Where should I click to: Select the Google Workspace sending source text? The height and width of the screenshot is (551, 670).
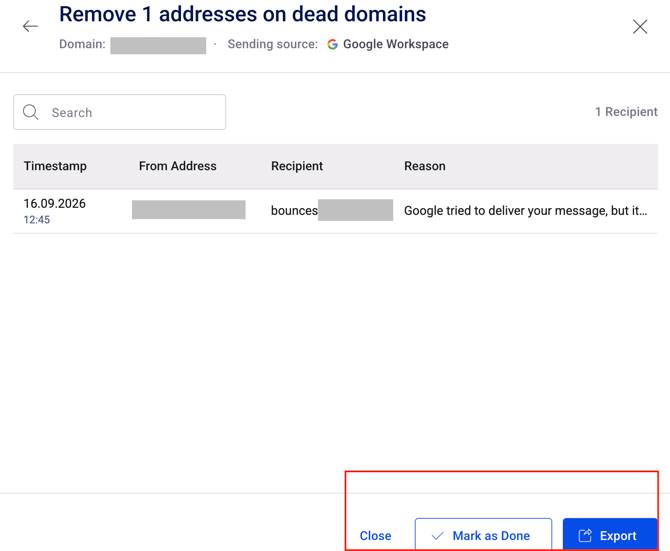click(396, 44)
